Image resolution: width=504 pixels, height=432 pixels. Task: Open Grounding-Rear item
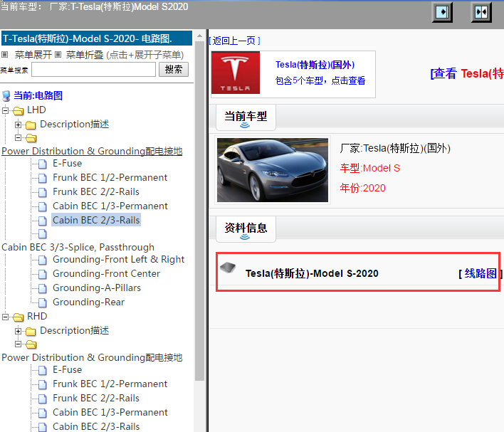[x=88, y=302]
